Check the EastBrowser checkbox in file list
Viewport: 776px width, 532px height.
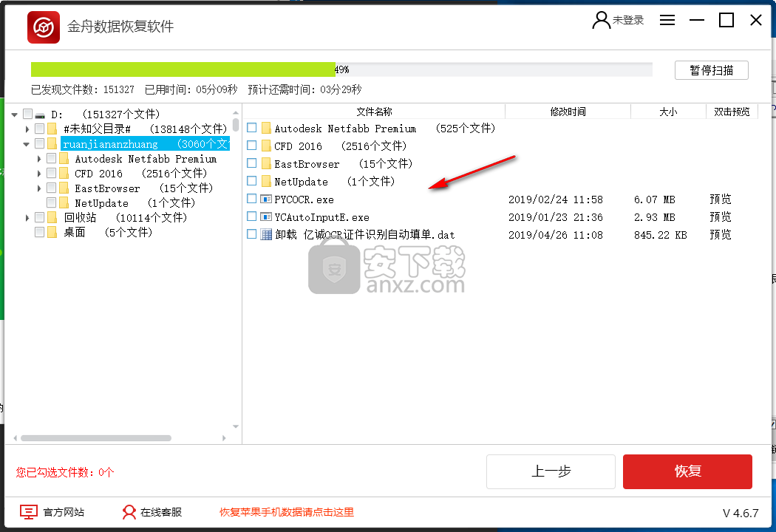(252, 163)
